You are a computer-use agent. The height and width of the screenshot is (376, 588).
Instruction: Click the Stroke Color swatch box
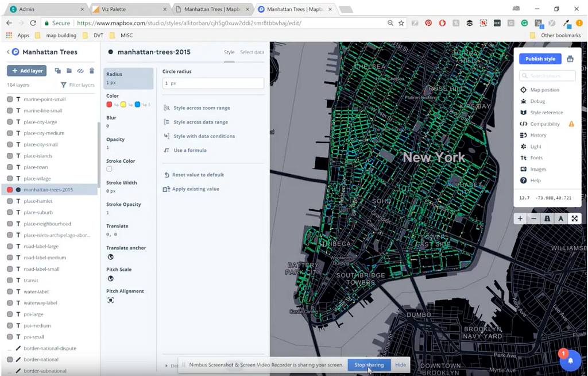[109, 169]
